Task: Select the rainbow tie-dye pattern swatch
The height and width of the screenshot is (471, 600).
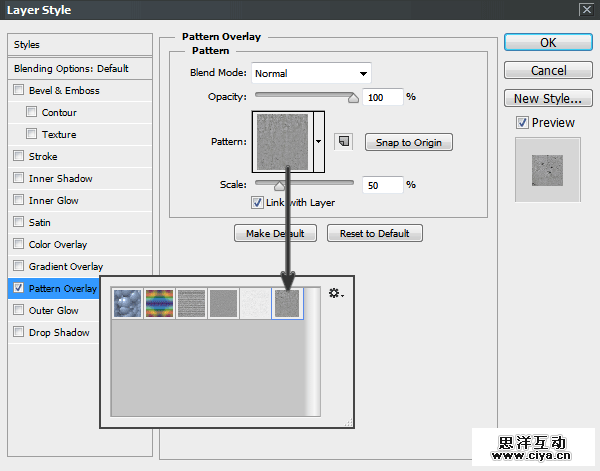Action: tap(160, 303)
